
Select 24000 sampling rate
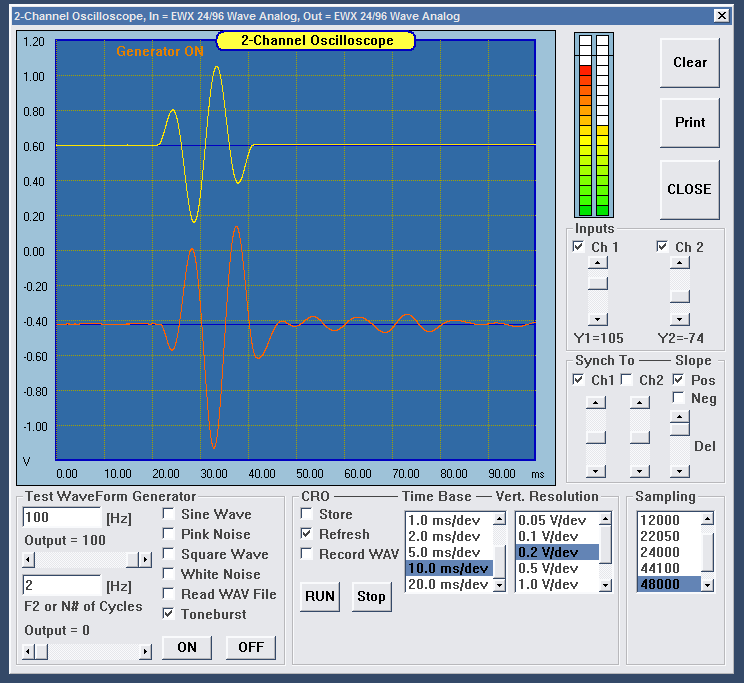[669, 552]
